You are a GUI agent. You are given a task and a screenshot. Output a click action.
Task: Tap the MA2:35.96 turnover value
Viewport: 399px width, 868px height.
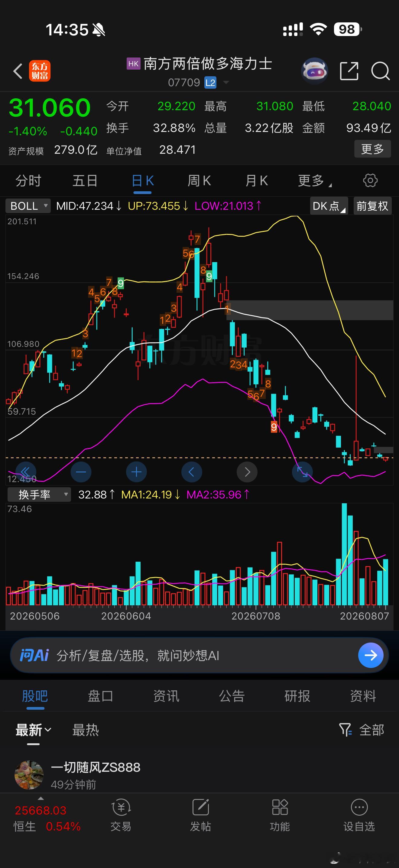(218, 495)
